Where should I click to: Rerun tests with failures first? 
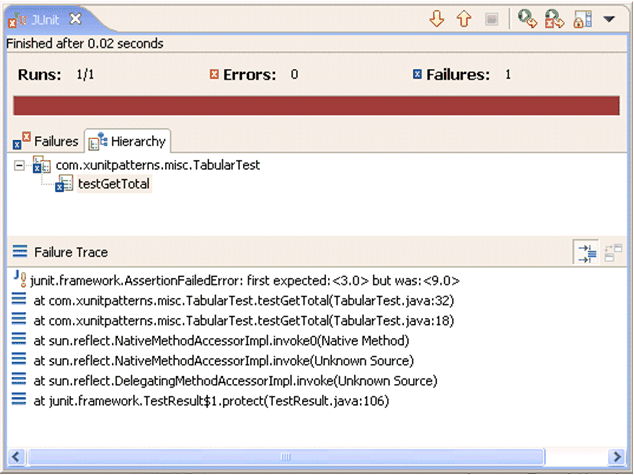click(x=553, y=18)
